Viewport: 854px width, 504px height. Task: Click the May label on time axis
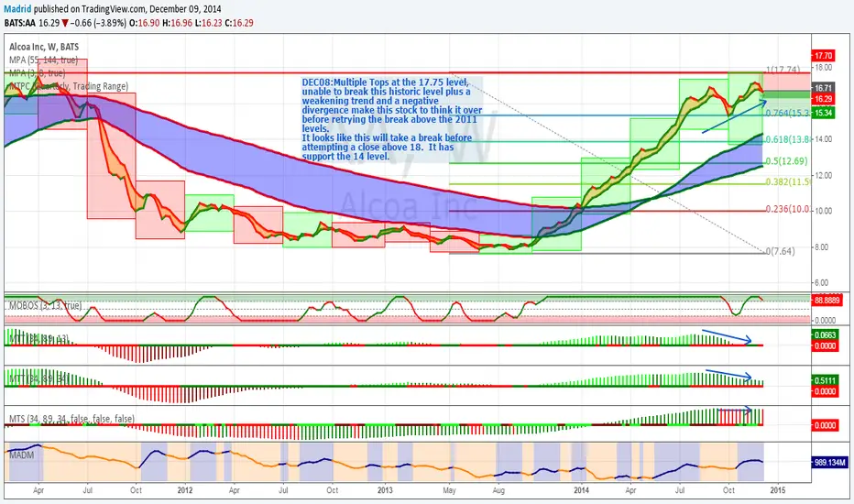pos(449,490)
